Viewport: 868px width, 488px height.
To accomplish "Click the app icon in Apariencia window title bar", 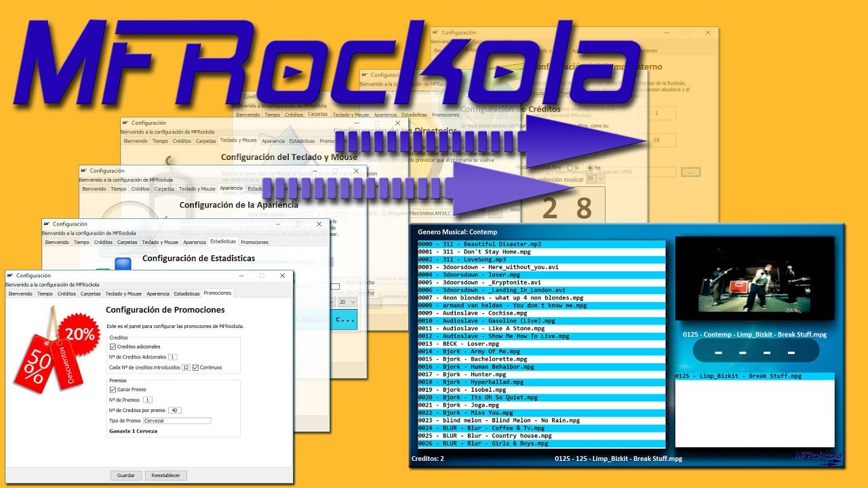I will 85,171.
